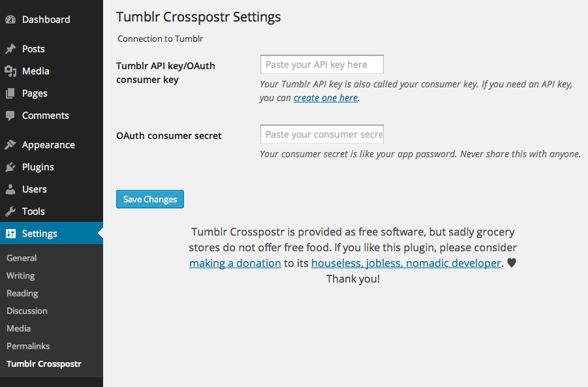The image size is (588, 387).
Task: Click the Plugins plug icon
Action: [10, 167]
